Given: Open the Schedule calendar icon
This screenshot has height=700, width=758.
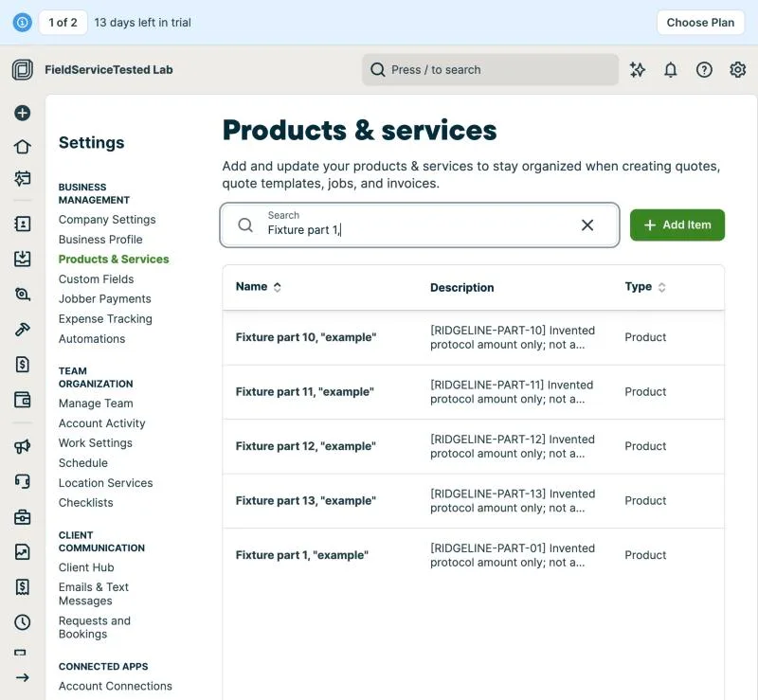Looking at the screenshot, I should (x=22, y=178).
